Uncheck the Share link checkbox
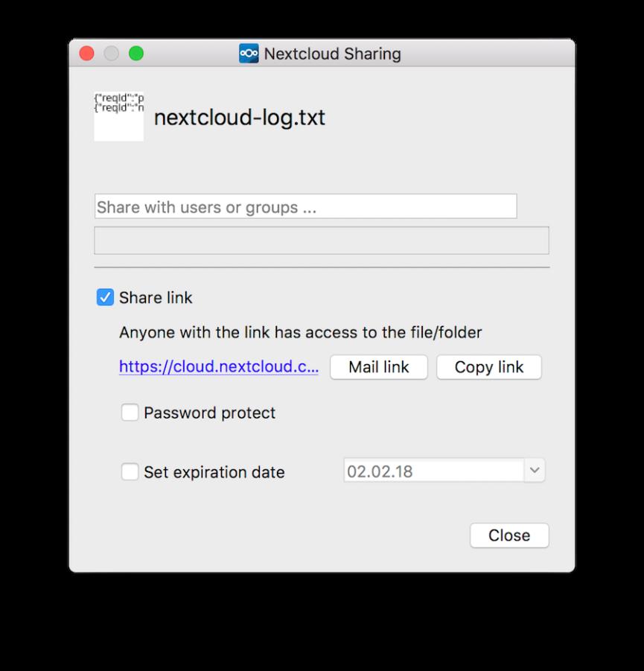This screenshot has height=671, width=644. click(105, 298)
